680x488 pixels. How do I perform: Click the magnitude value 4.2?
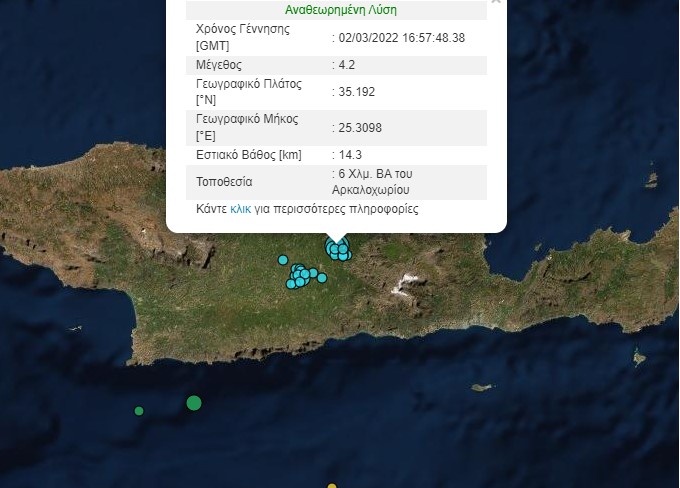346,65
